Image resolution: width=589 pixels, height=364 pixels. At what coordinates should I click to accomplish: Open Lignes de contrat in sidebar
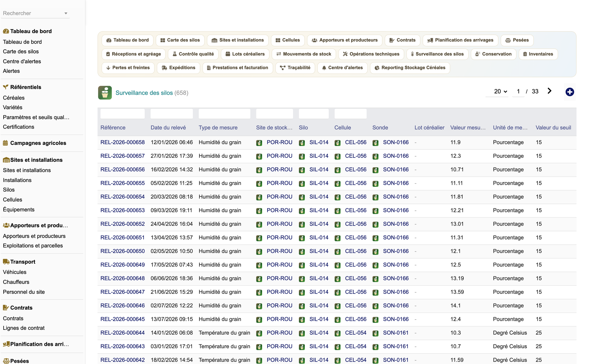tap(24, 328)
